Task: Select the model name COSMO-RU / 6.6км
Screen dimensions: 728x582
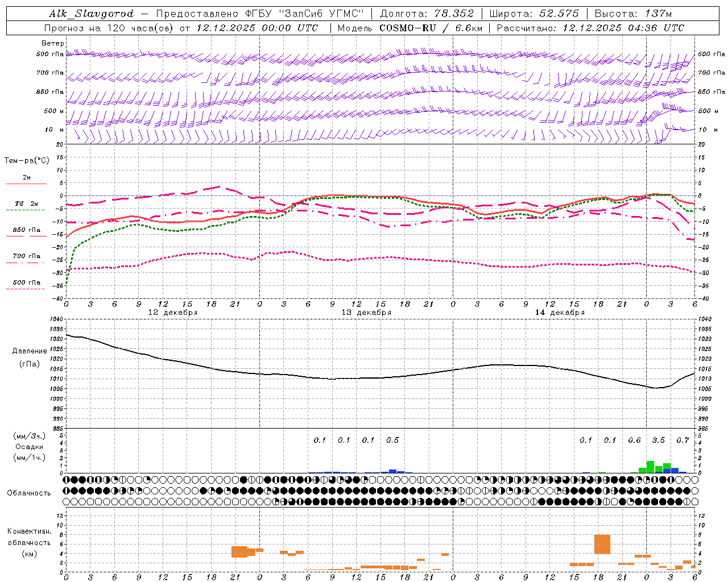Action: (431, 28)
